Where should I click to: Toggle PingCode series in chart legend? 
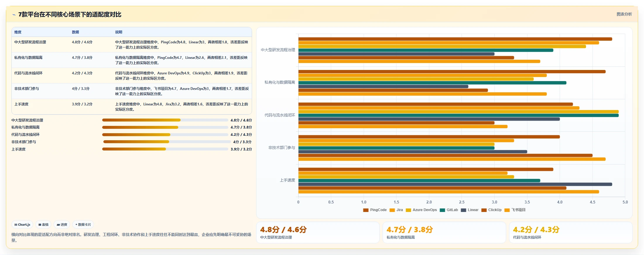pyautogui.click(x=375, y=210)
